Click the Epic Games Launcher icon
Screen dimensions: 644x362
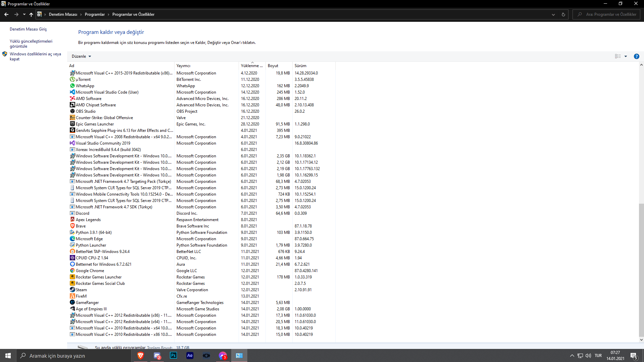pos(72,124)
